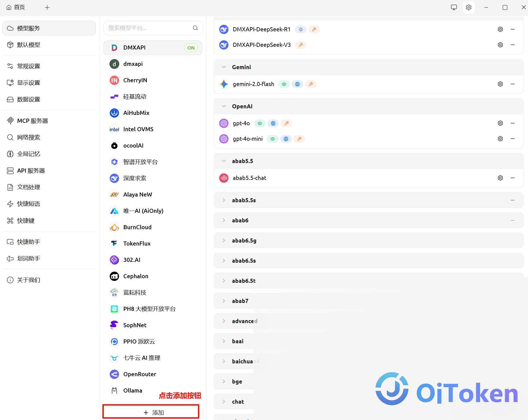Toggle the DMXAPI ON status badge
This screenshot has height=420, width=528.
(191, 48)
